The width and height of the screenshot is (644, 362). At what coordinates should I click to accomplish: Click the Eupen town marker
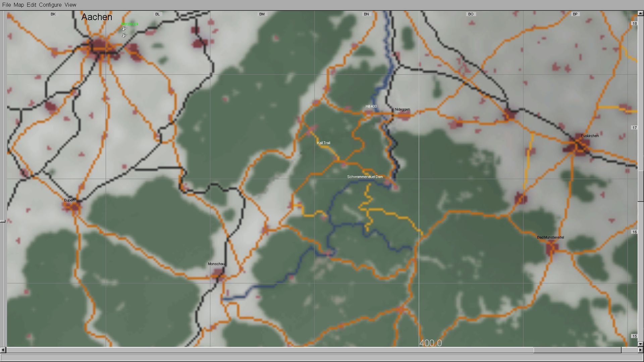pos(73,207)
